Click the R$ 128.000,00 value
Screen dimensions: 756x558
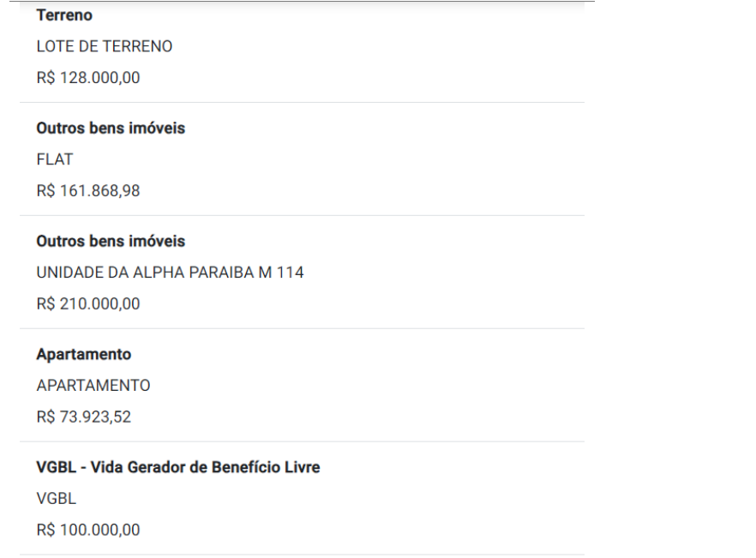88,78
